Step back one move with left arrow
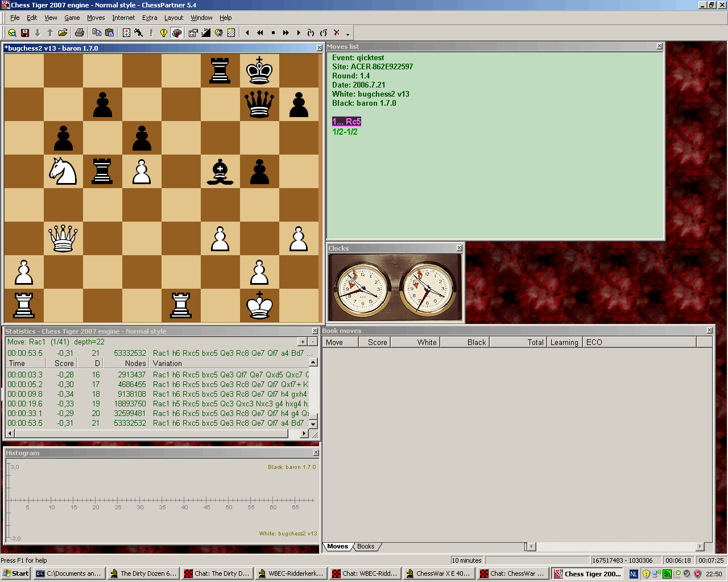Viewport: 728px width, 582px height. [x=247, y=33]
